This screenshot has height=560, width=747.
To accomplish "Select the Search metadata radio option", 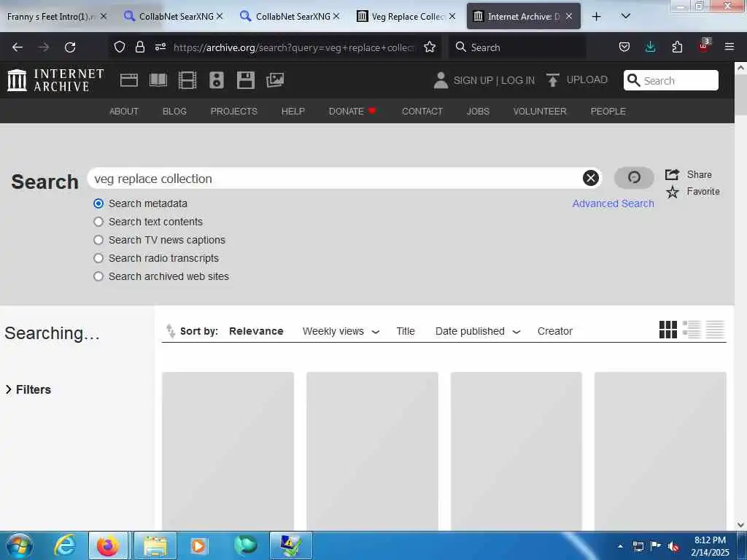I will point(98,204).
